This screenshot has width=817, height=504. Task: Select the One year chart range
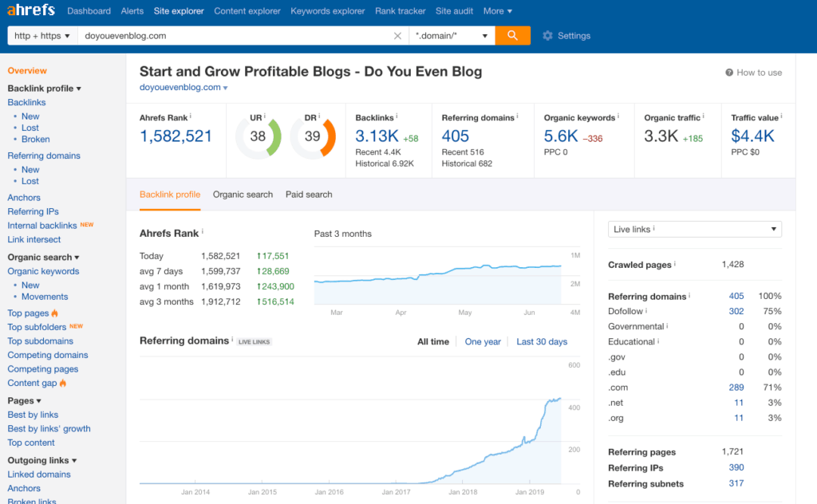click(483, 341)
